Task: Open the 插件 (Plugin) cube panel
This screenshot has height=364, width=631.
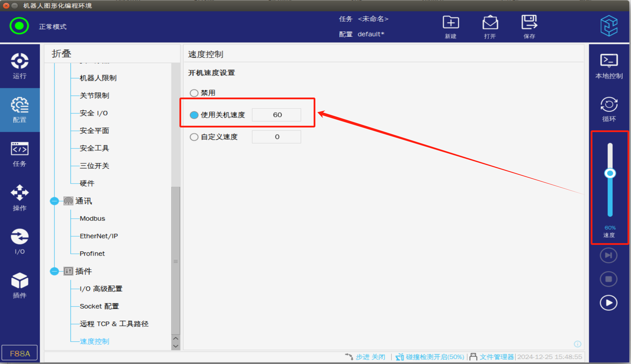Action: [x=20, y=285]
